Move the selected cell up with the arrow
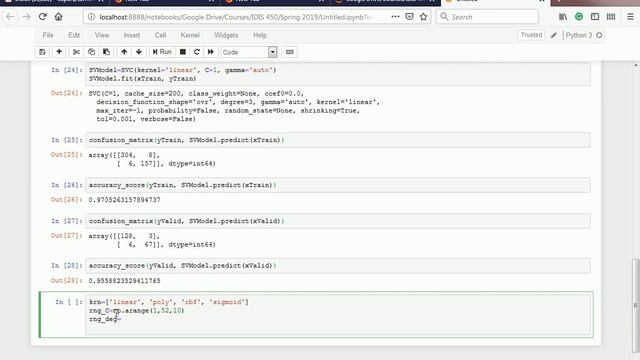Viewport: 640px width, 360px height. (124, 52)
